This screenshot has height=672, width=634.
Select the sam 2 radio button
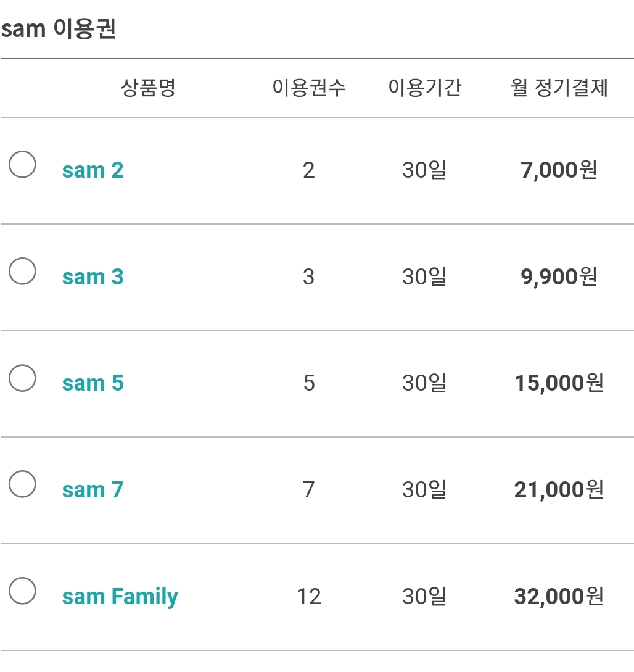coord(22,164)
